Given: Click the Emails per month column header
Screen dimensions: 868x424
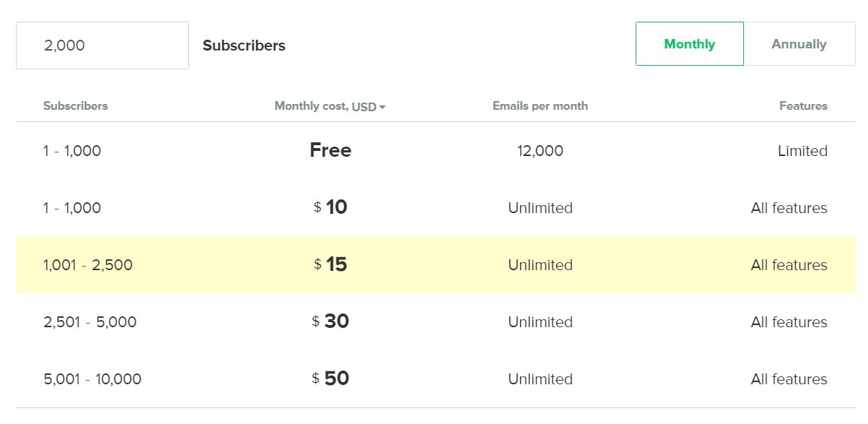Looking at the screenshot, I should (540, 105).
